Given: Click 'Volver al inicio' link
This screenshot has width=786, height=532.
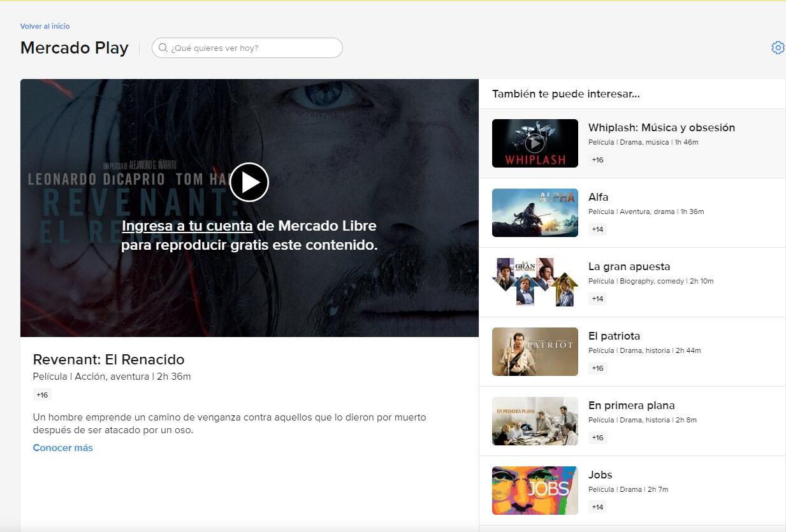Looking at the screenshot, I should pyautogui.click(x=45, y=26).
